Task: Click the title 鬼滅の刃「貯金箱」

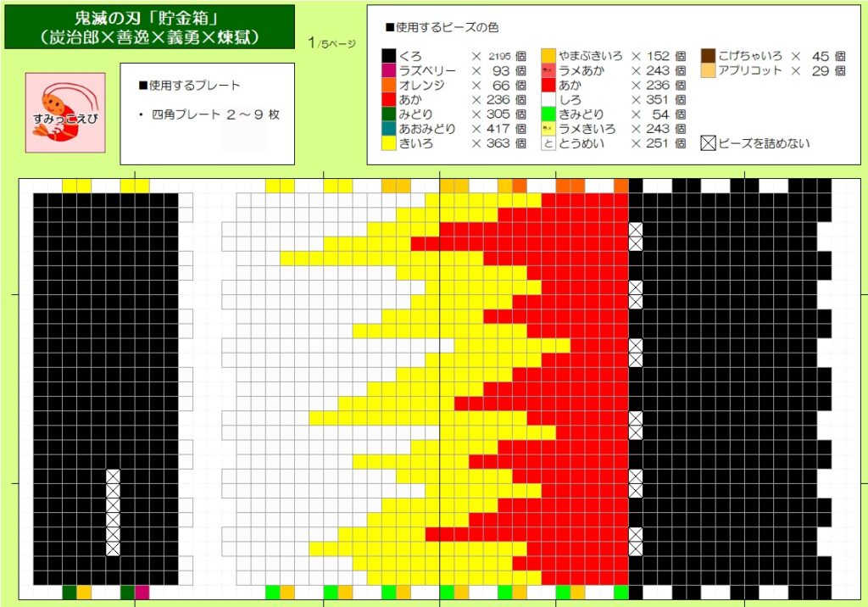Action: pyautogui.click(x=149, y=19)
